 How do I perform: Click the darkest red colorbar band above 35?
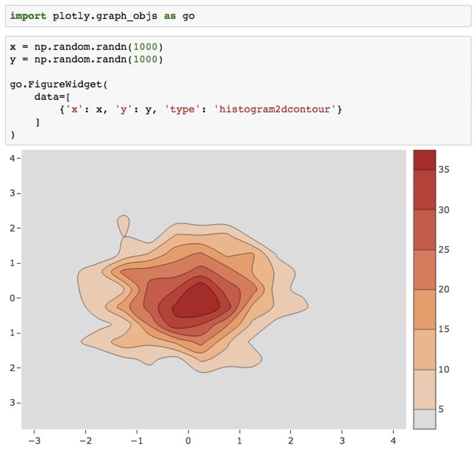pos(424,160)
